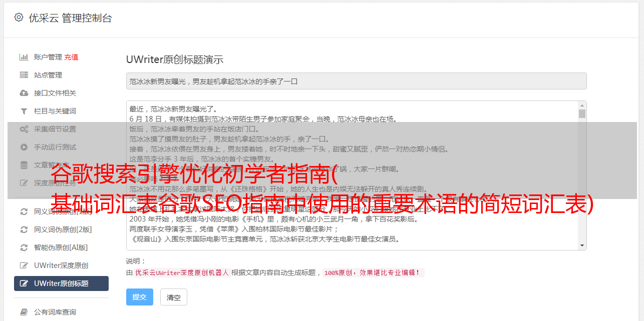Click the title input field with 范冰冰新男友曝光
This screenshot has width=644, height=321.
356,81
